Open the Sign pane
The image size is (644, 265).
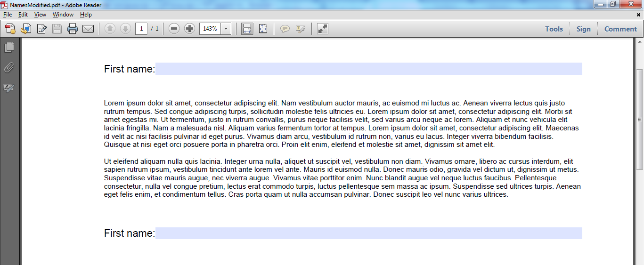tap(583, 29)
